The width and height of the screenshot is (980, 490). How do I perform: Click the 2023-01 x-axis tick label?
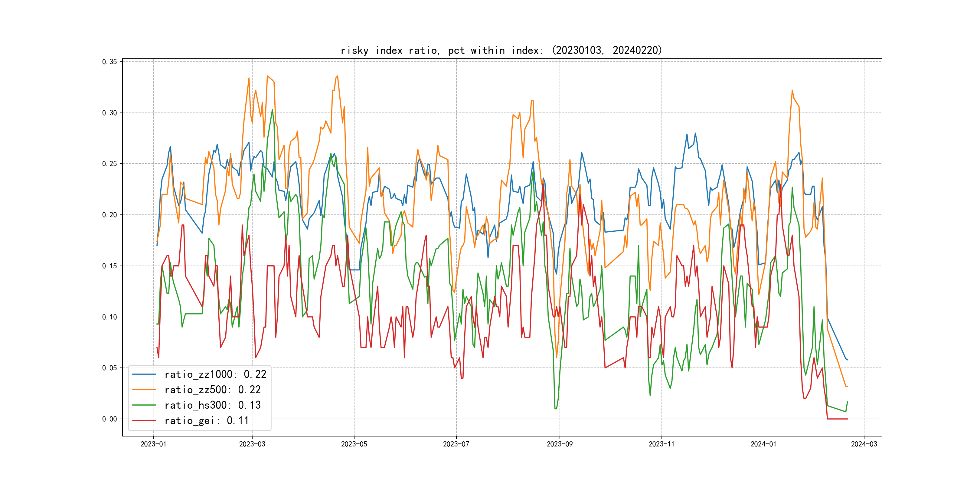(x=153, y=444)
